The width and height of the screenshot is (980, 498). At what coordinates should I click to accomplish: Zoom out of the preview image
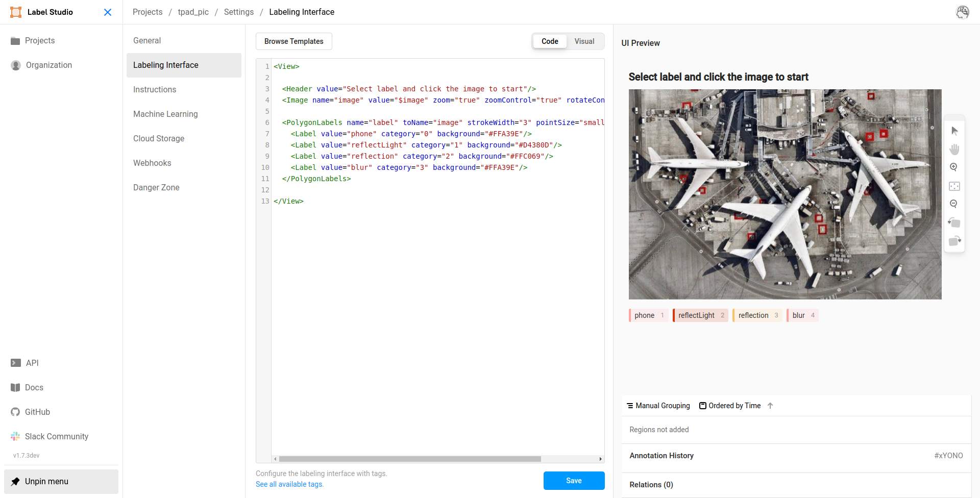(954, 203)
